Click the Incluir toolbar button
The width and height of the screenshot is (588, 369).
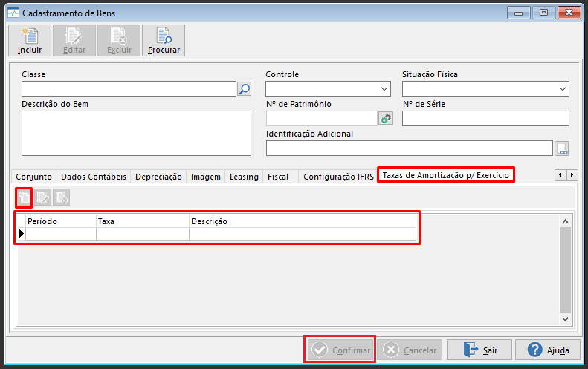[30, 40]
